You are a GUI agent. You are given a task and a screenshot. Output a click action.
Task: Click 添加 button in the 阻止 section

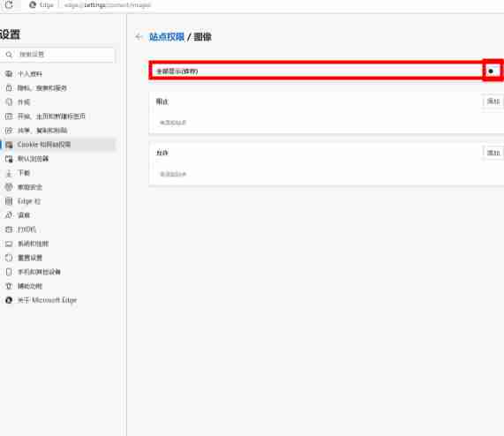(493, 101)
